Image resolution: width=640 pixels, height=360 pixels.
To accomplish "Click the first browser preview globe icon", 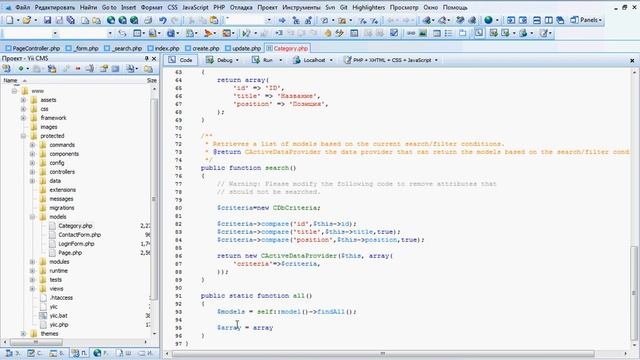I will coord(111,20).
